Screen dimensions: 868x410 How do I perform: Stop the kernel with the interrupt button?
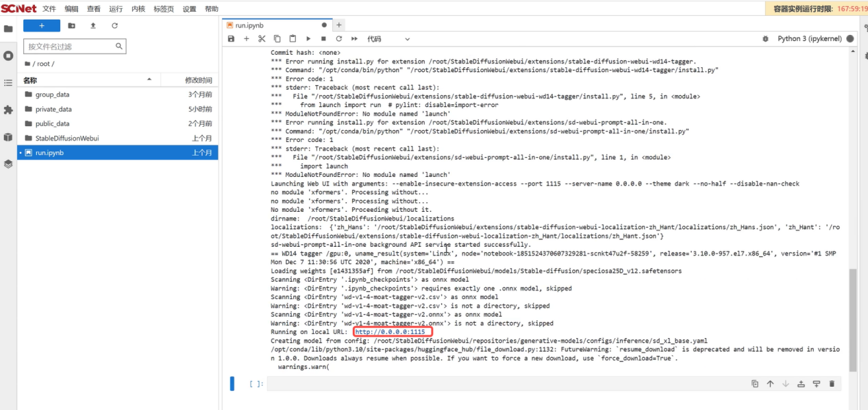point(323,39)
